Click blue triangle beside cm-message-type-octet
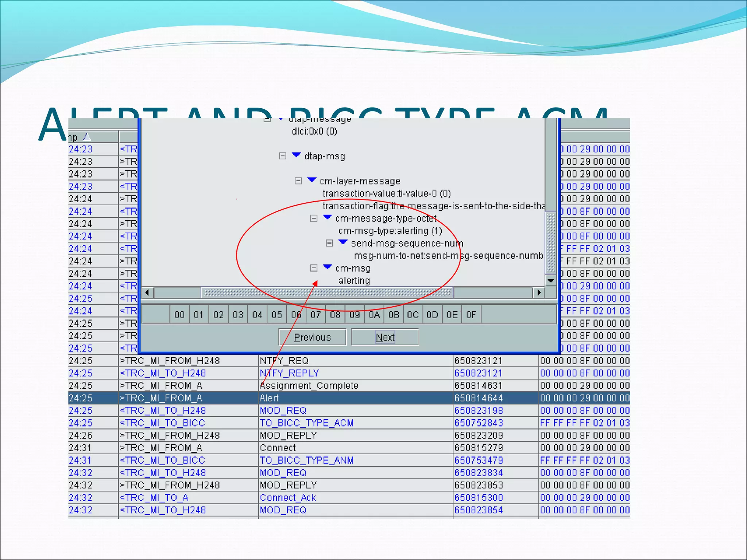Screen dimensions: 747x560 tap(328, 218)
